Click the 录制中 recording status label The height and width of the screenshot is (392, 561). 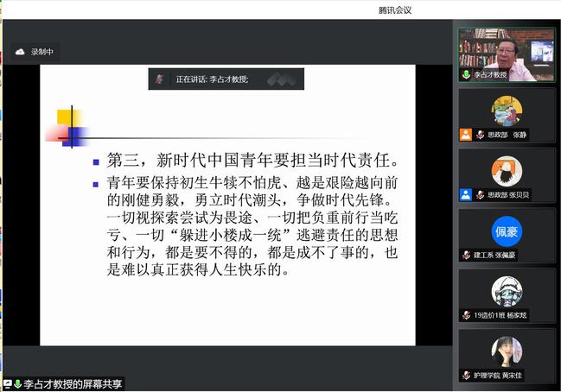pyautogui.click(x=42, y=53)
